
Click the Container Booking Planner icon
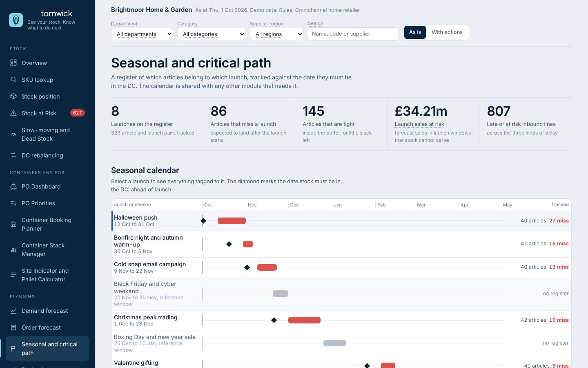tap(13, 224)
